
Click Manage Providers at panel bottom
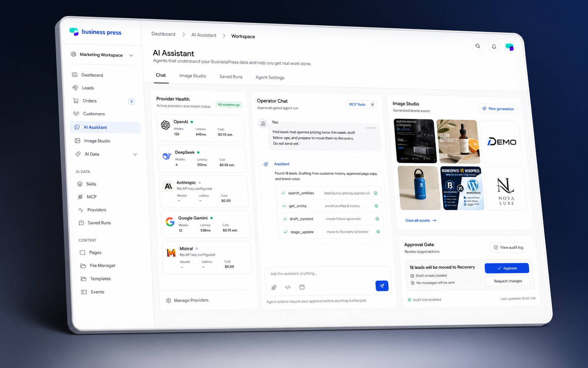tap(187, 300)
